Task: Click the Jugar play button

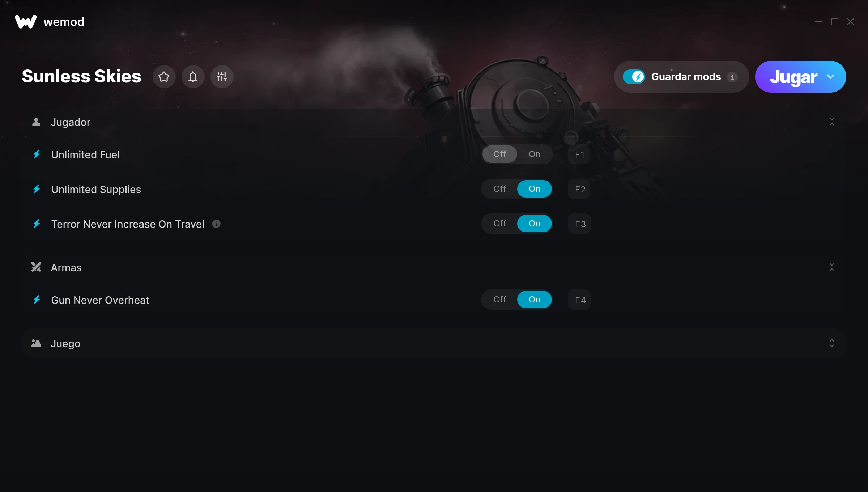Action: pyautogui.click(x=793, y=77)
